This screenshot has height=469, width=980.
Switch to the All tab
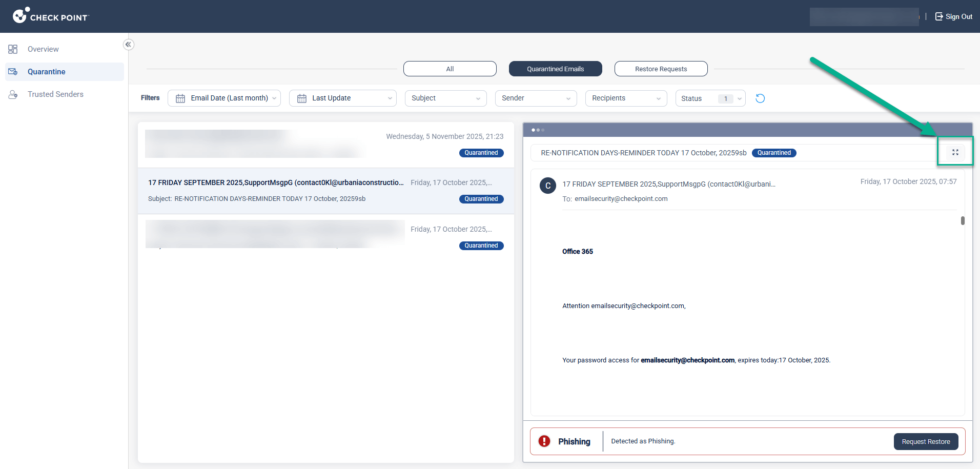coord(450,69)
